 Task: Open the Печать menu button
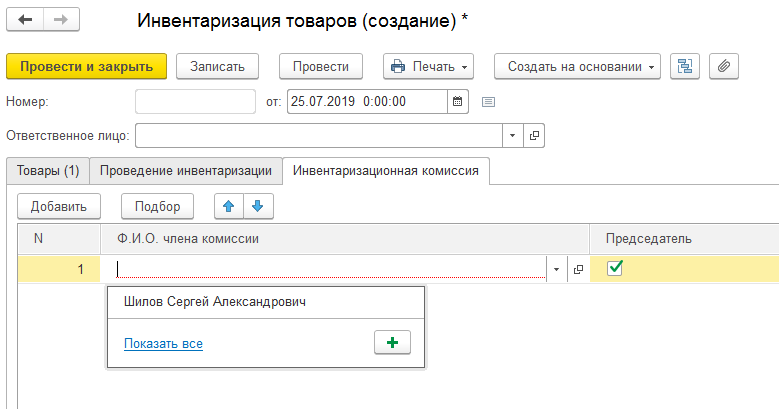(428, 66)
